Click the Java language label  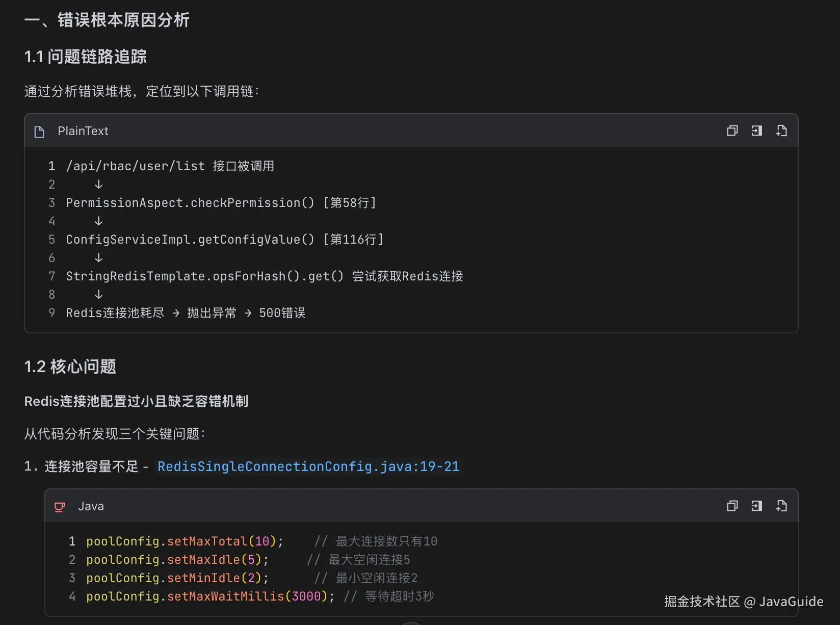(91, 506)
